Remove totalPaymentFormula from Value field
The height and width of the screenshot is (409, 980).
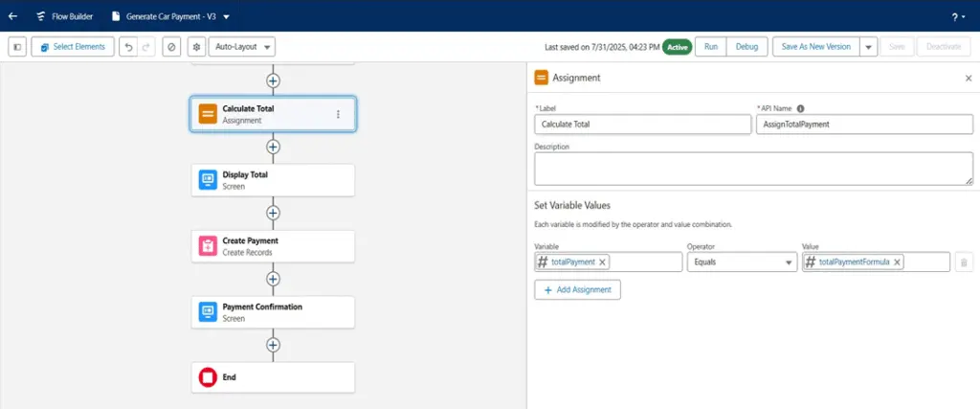(897, 262)
